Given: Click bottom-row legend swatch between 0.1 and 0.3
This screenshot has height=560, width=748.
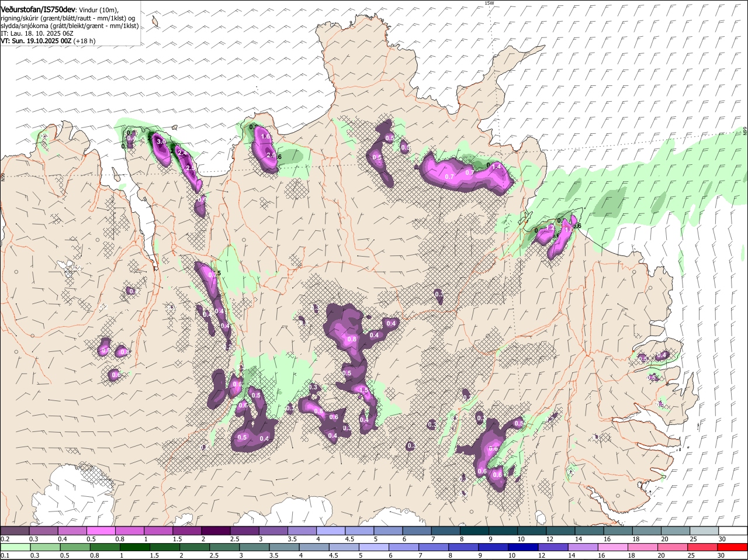Looking at the screenshot, I should [x=15, y=547].
